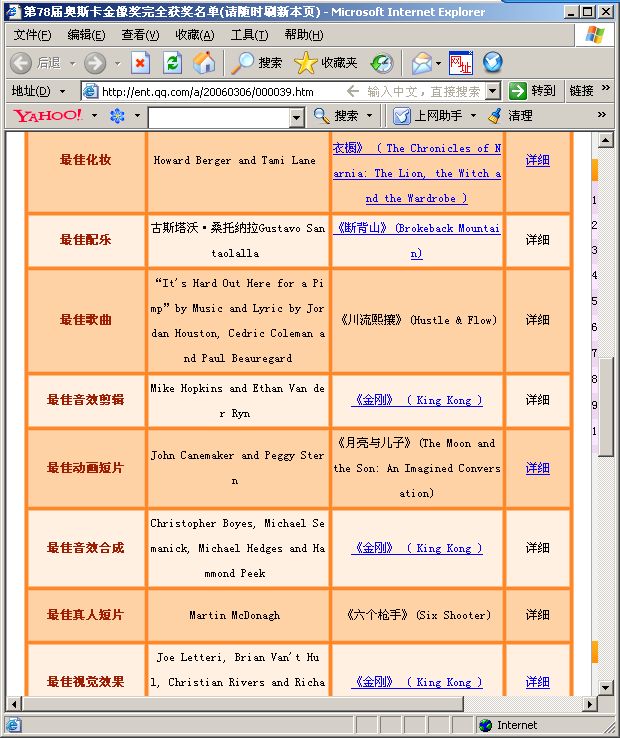Click the IE page icon in status bar
This screenshot has height=738, width=620.
tap(13, 725)
